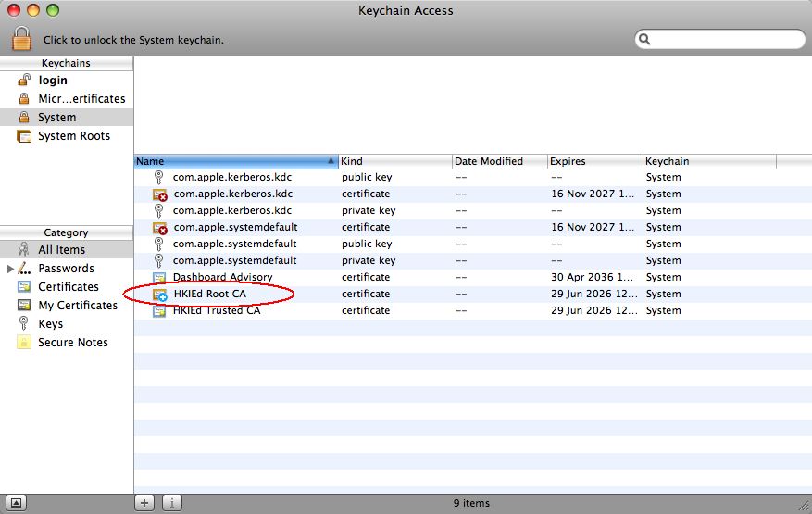Select the login keychain
Screen dimensions: 812x514
(67, 81)
